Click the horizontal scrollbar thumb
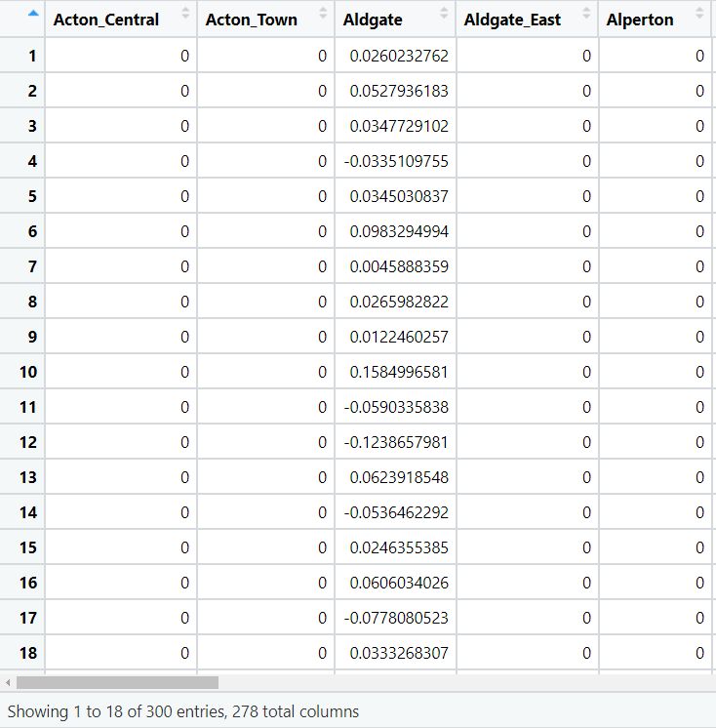Image resolution: width=716 pixels, height=728 pixels. (x=117, y=682)
